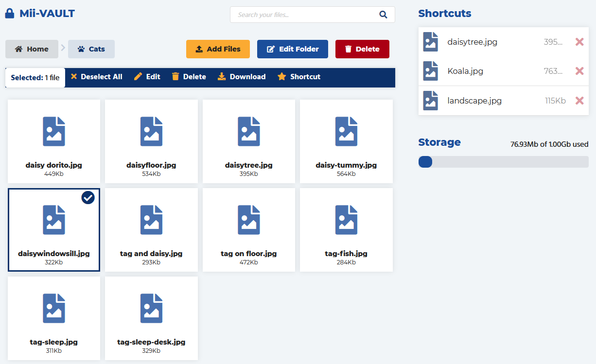Focus the Search your files field

(x=304, y=15)
